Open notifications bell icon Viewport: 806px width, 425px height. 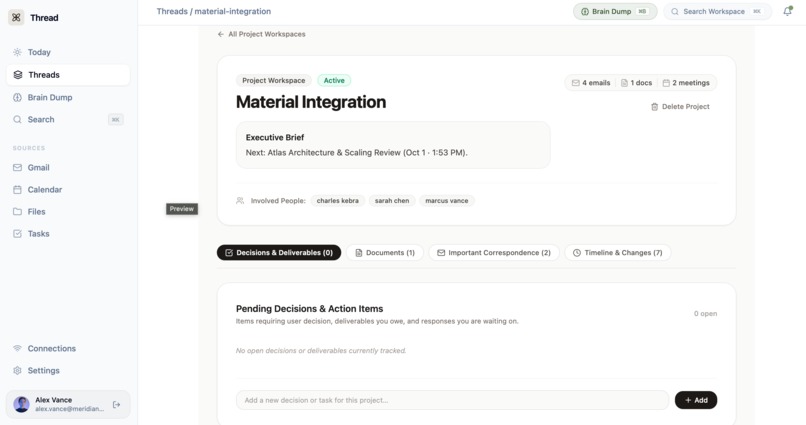coord(787,11)
